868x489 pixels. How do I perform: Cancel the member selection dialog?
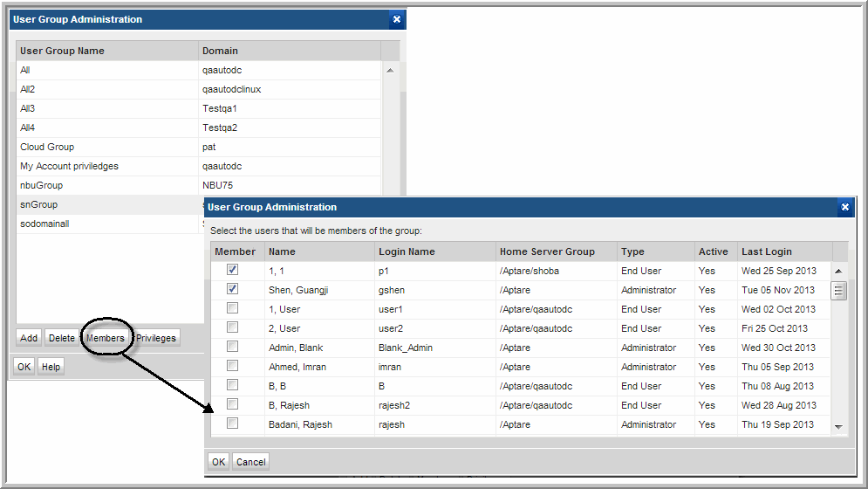(251, 462)
